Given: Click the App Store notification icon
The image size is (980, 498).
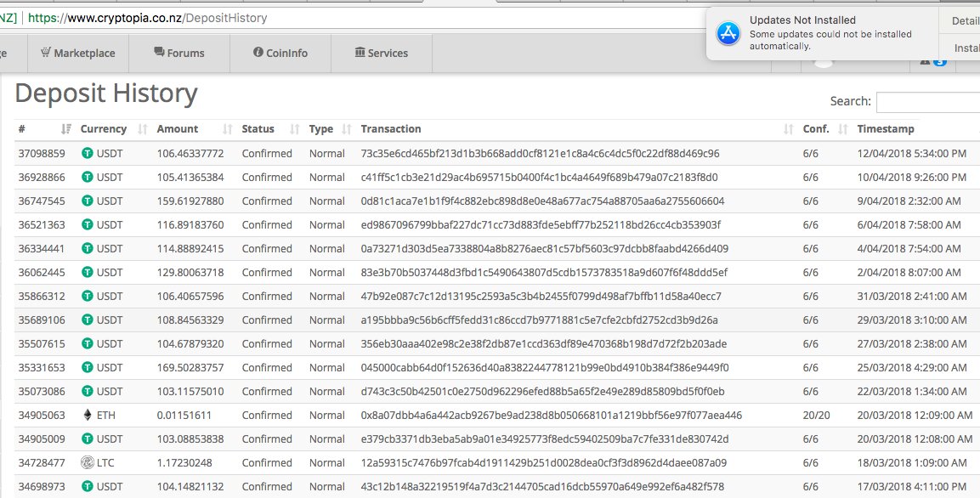Looking at the screenshot, I should [x=728, y=33].
